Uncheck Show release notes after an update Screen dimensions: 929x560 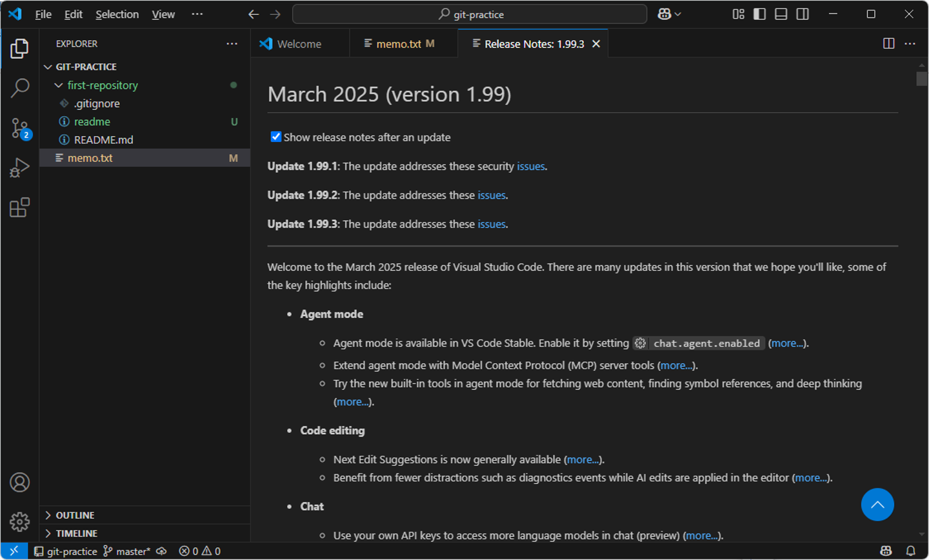[x=275, y=137]
